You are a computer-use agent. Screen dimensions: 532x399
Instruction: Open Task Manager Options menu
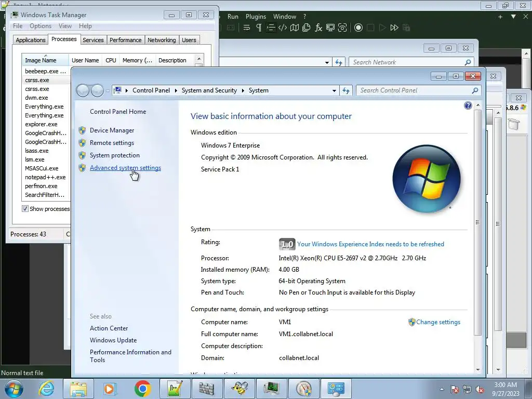coord(41,26)
